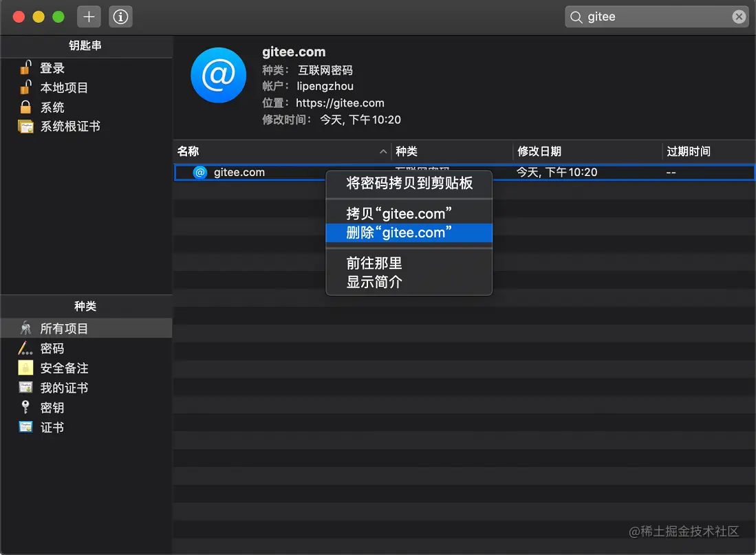Sort by the 名称 column header
The height and width of the screenshot is (555, 756).
(282, 151)
